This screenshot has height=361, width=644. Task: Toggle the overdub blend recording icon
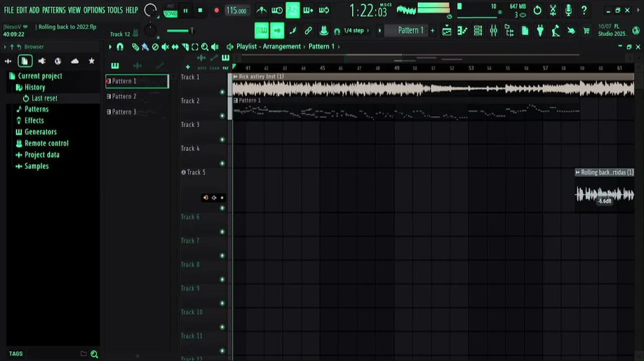pos(308,10)
